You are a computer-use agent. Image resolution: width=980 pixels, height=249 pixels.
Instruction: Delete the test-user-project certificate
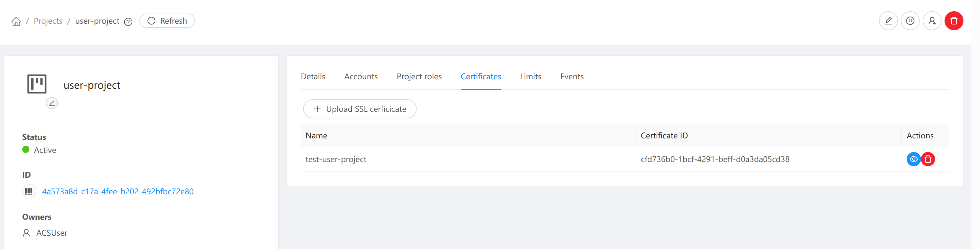(x=928, y=159)
